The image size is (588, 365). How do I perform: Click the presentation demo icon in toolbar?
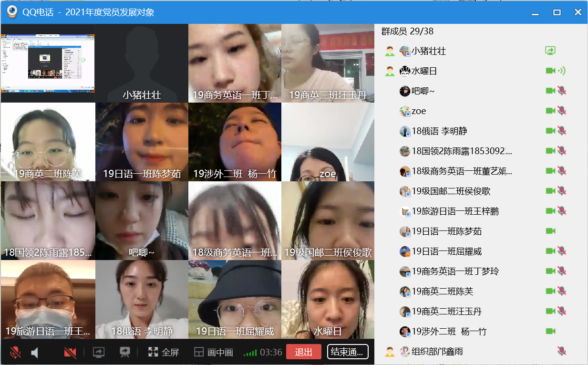point(125,353)
